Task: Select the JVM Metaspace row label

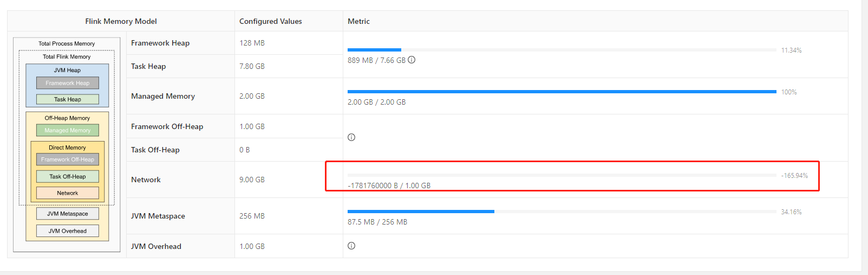Action: tap(158, 216)
